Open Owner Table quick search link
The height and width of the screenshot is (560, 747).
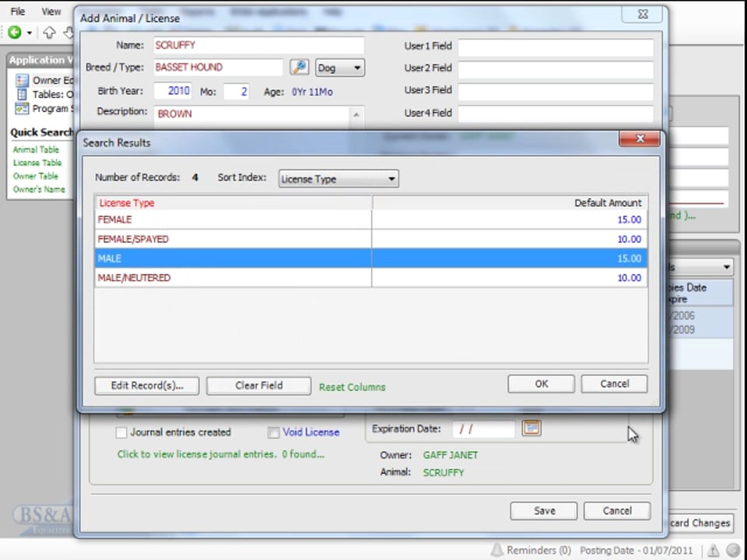pos(35,177)
